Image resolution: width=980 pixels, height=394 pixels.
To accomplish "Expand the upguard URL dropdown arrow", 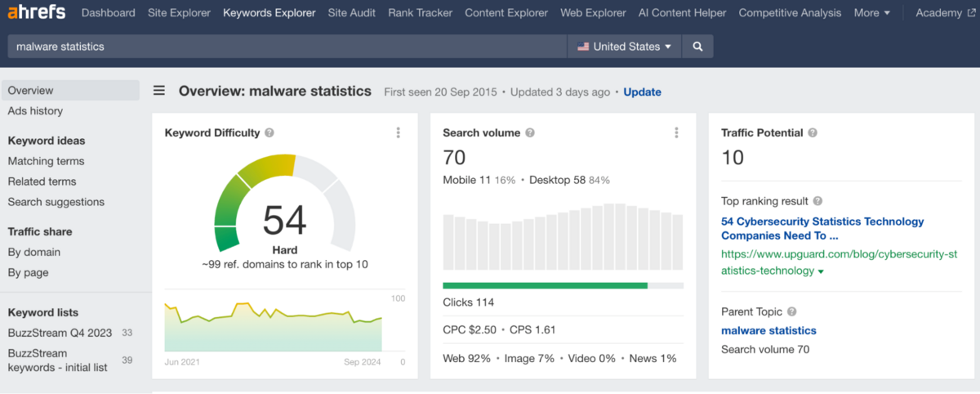I will click(821, 271).
